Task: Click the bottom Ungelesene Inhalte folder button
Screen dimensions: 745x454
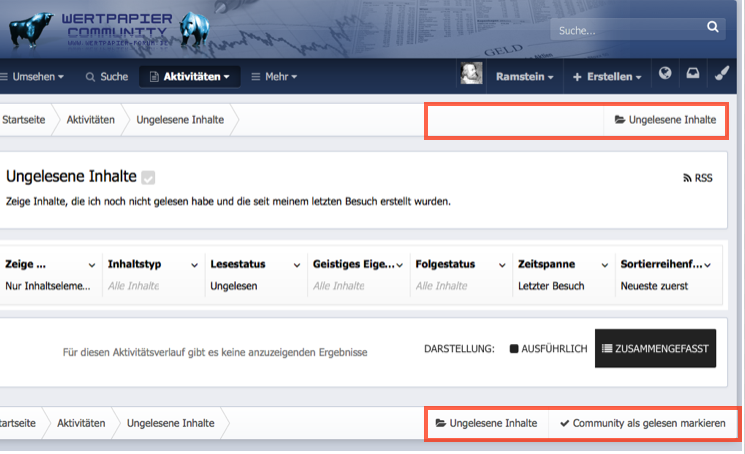Action: click(x=487, y=423)
